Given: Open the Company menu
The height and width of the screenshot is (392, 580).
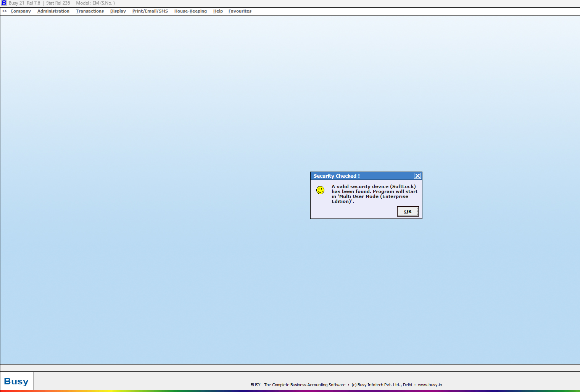Looking at the screenshot, I should point(21,11).
